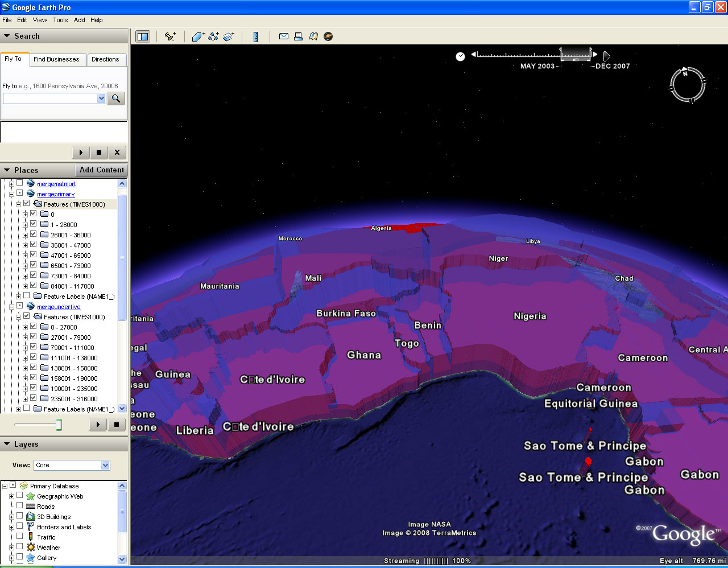
Task: Toggle the sidebar visibility button
Action: pos(142,36)
